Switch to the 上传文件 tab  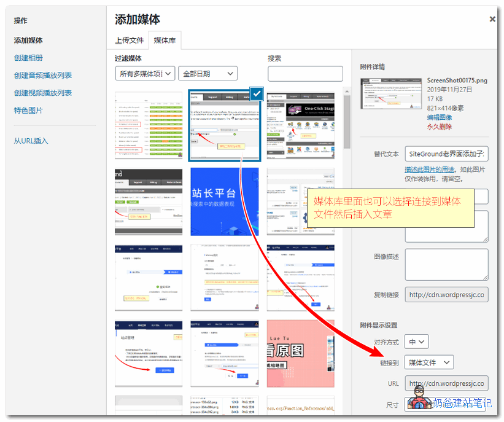(129, 41)
